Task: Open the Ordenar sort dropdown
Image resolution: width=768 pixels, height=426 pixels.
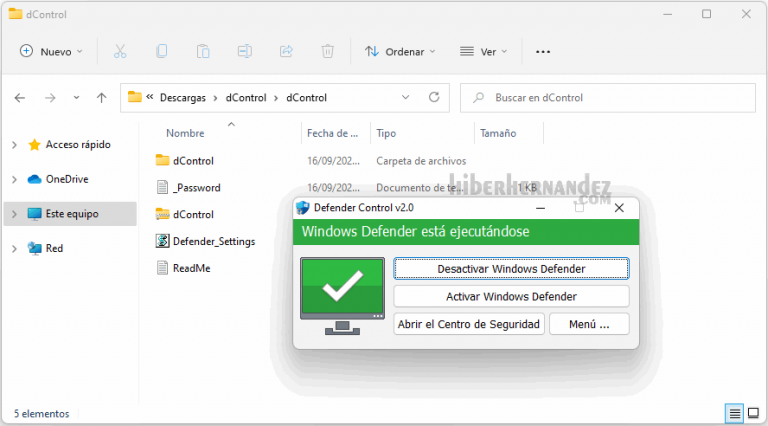Action: pos(400,51)
